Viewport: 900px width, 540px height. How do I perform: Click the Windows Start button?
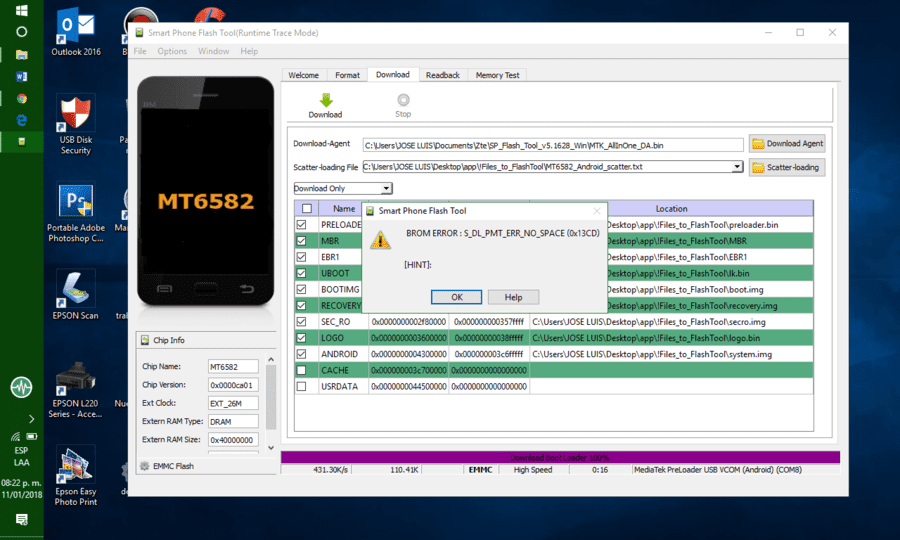pos(22,10)
